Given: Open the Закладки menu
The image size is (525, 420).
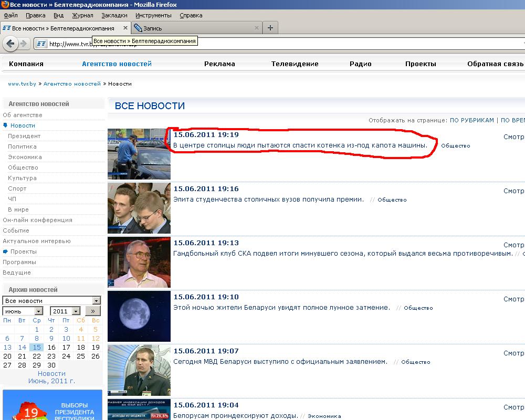Looking at the screenshot, I should pos(114,15).
